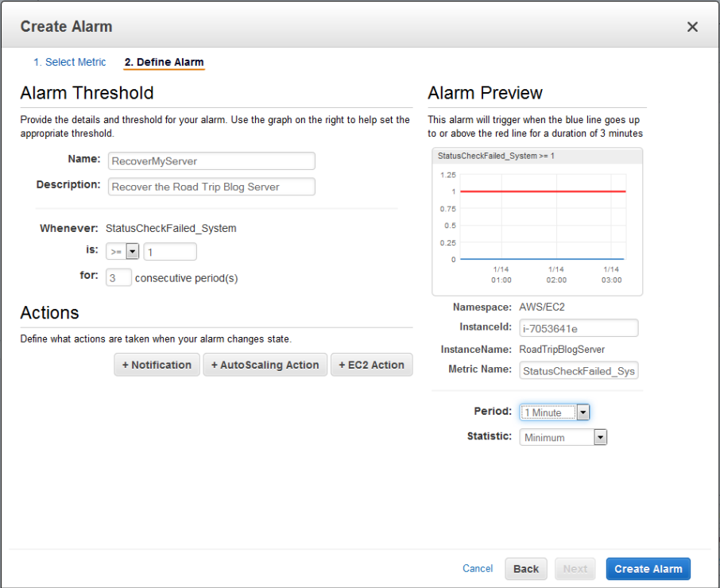
Task: Click the alarm Name input field
Action: point(211,161)
